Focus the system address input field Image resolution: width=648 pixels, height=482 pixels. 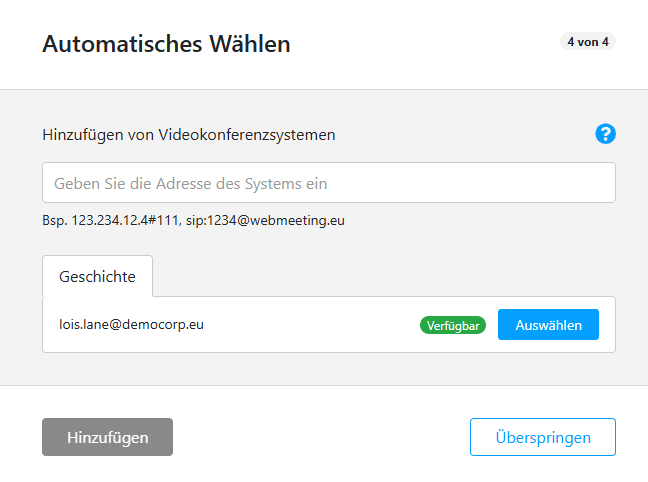tap(328, 183)
